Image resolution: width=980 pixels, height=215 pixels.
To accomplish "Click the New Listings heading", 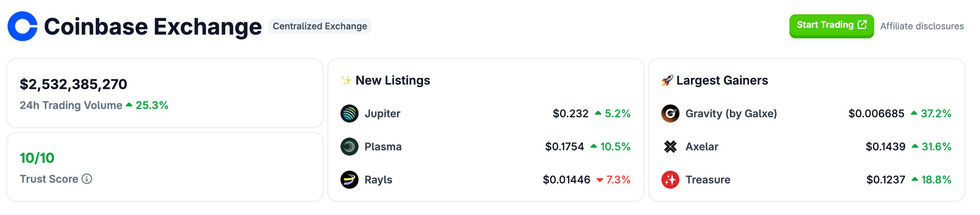I will 392,80.
